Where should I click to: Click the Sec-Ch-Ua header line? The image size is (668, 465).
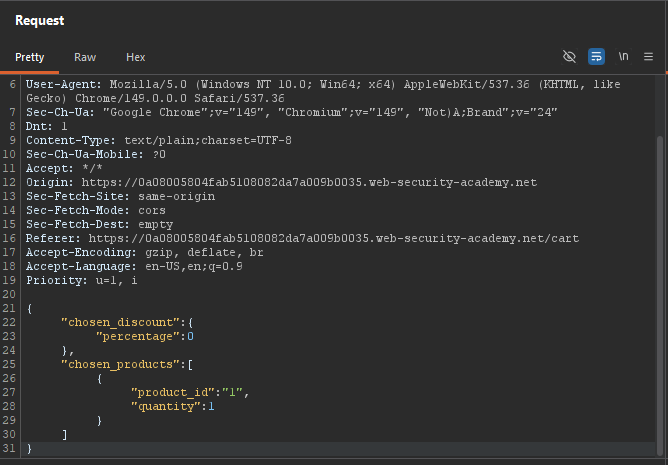click(291, 113)
